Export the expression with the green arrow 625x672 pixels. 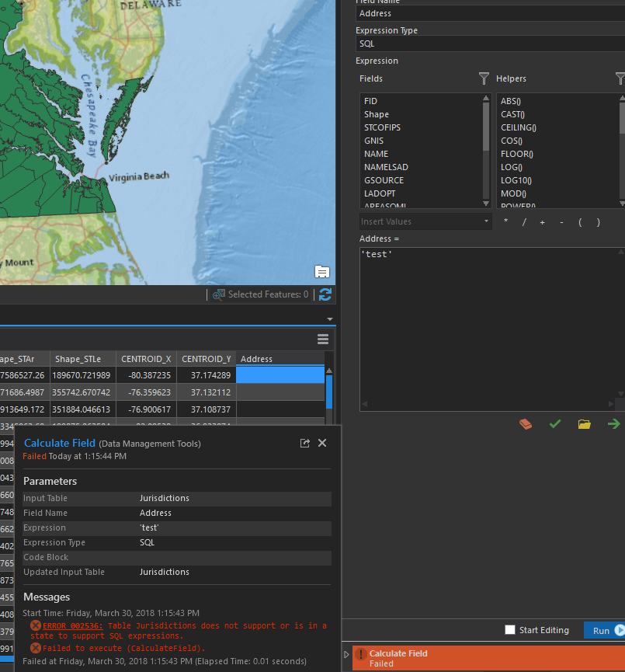(613, 424)
